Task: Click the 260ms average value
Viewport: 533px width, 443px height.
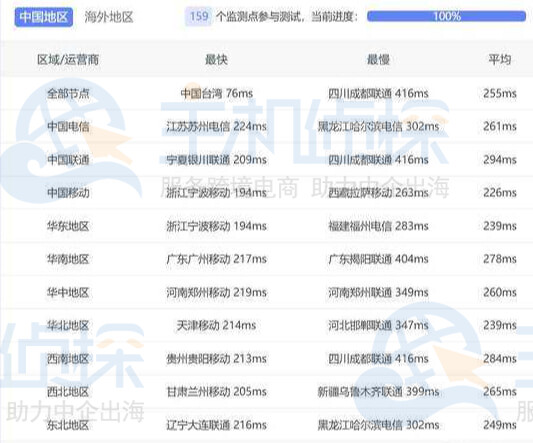Action: click(x=500, y=292)
